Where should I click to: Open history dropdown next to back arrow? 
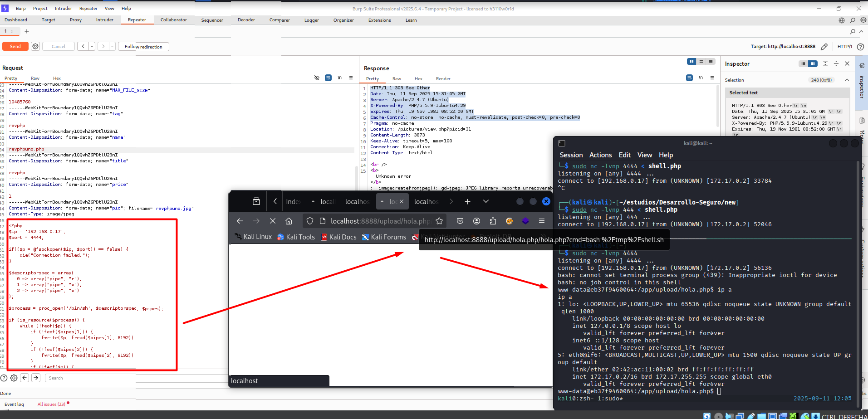pos(92,46)
